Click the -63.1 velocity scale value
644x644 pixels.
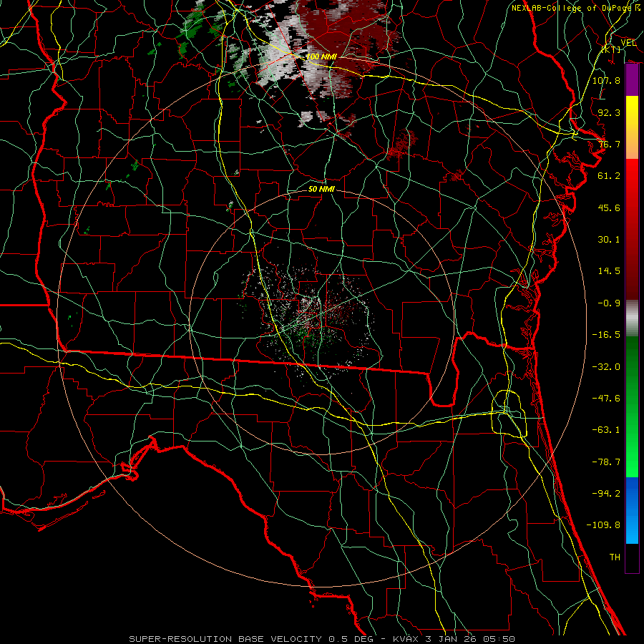(x=606, y=430)
